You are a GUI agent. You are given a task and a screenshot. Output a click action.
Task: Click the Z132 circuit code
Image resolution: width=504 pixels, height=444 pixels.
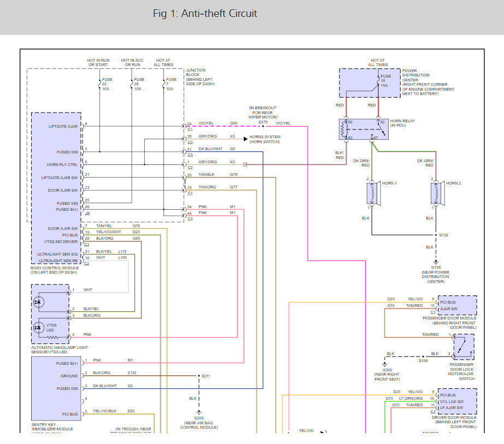coord(132,372)
